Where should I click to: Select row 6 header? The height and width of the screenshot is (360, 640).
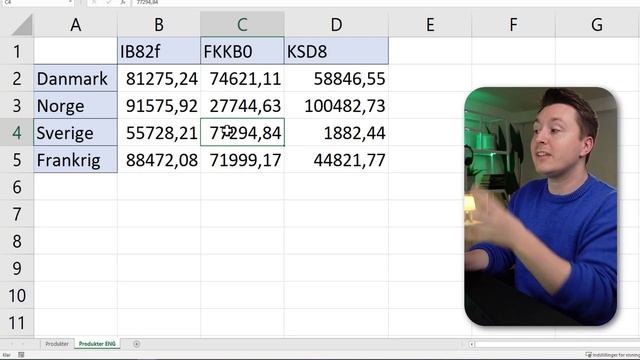pos(17,187)
